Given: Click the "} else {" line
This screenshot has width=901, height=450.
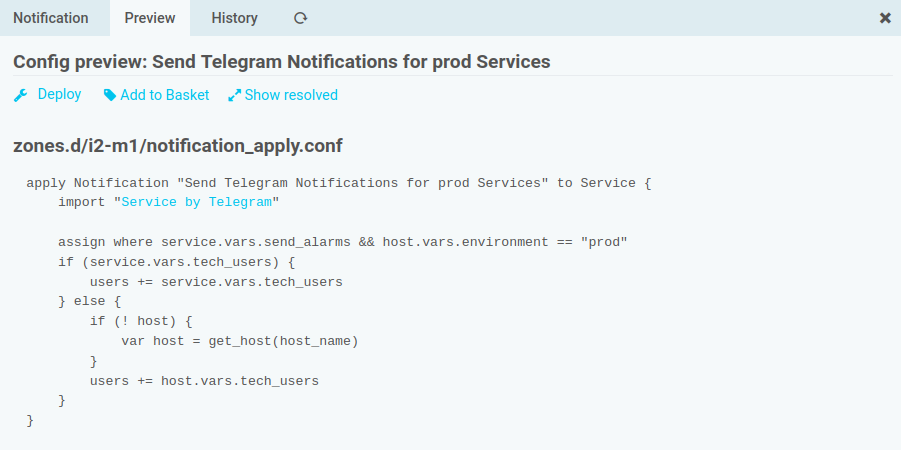Looking at the screenshot, I should (90, 302).
